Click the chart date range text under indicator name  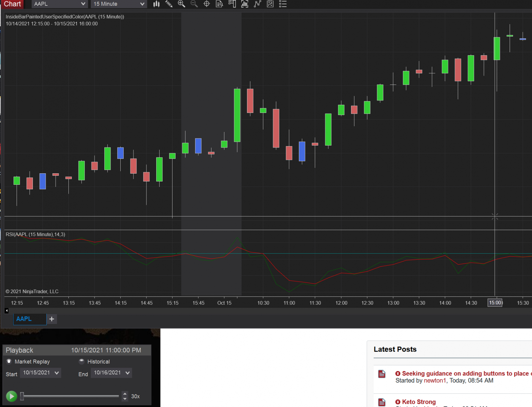[52, 24]
